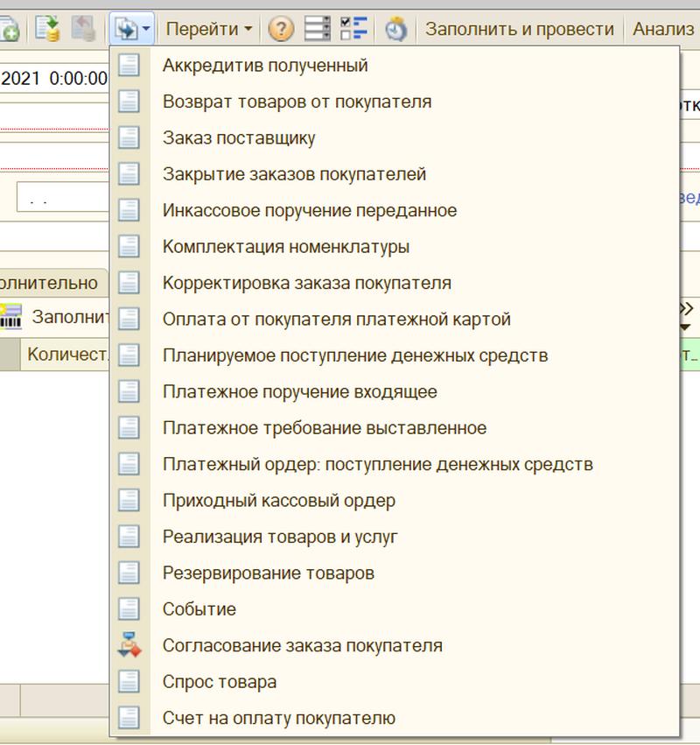Click the icon beside Счет на оплату покупателю

pyautogui.click(x=129, y=718)
